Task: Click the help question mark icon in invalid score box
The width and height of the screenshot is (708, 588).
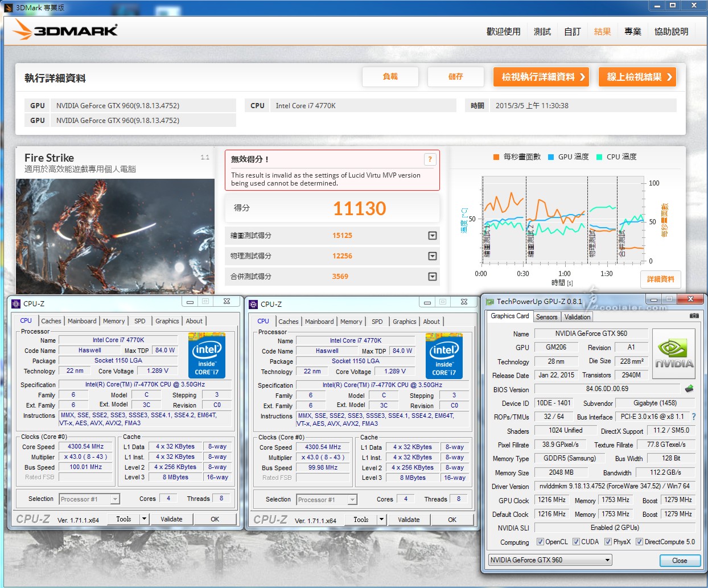Action: coord(430,159)
